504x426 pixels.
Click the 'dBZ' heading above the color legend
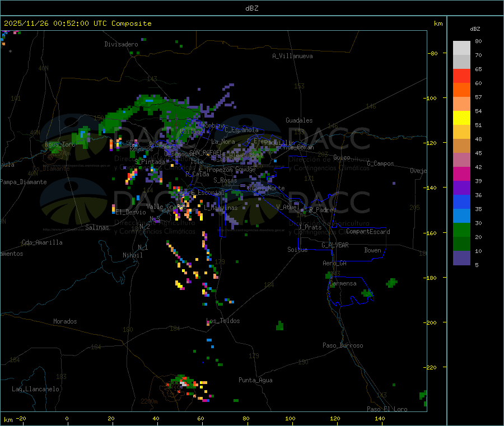coord(475,29)
